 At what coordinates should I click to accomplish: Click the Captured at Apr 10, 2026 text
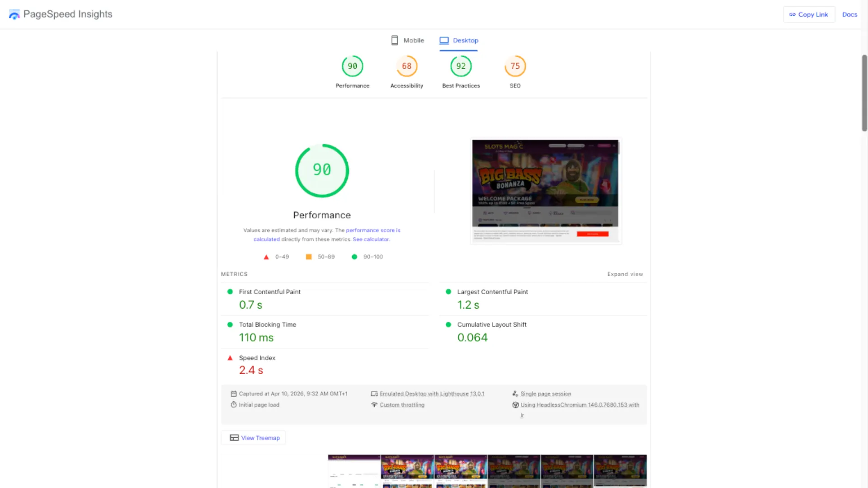point(293,394)
